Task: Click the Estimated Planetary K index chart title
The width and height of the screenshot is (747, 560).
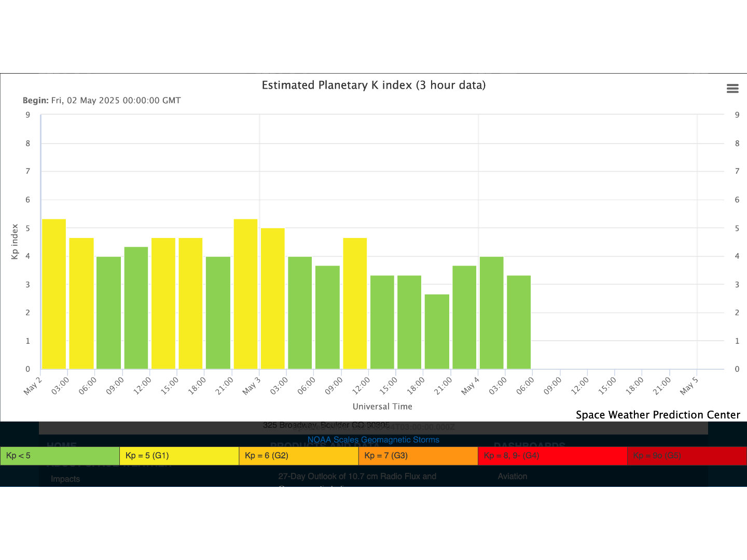Action: 374,85
